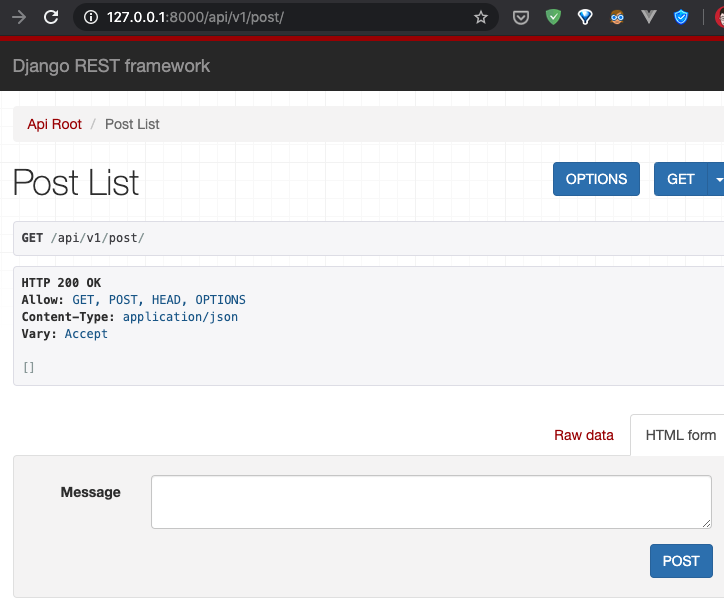724x606 pixels.
Task: Click the Post List page heading
Action: click(76, 182)
